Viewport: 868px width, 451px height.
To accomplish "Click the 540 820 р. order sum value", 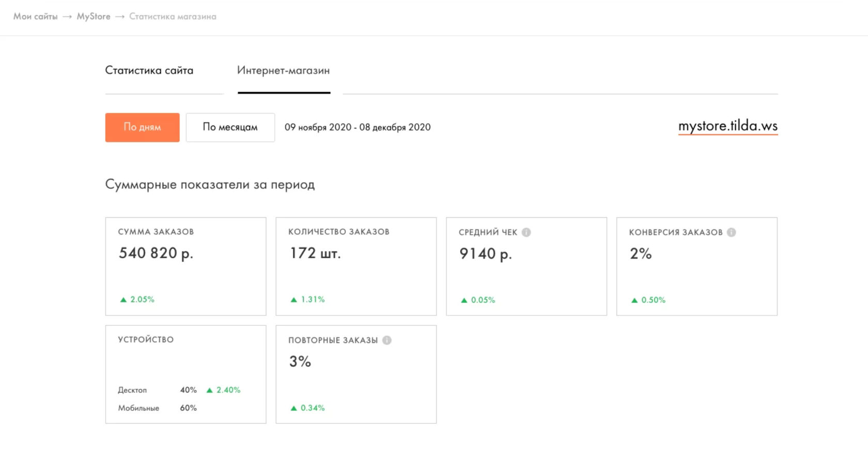I will point(156,253).
